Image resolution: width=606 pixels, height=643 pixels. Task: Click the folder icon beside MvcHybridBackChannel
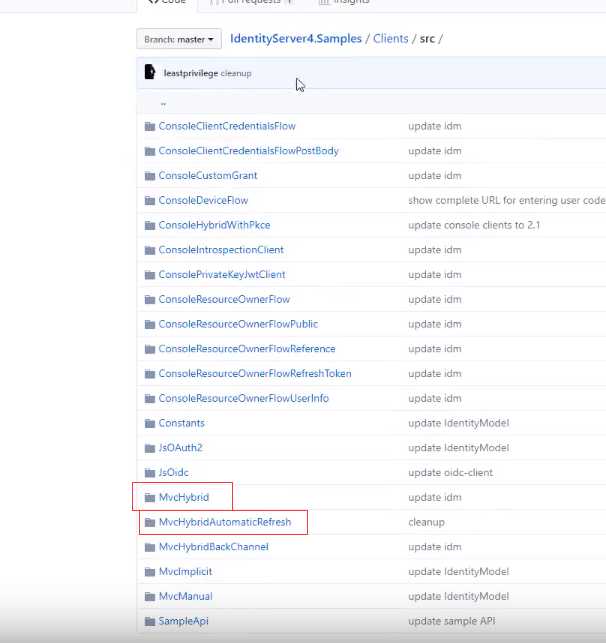tap(150, 547)
